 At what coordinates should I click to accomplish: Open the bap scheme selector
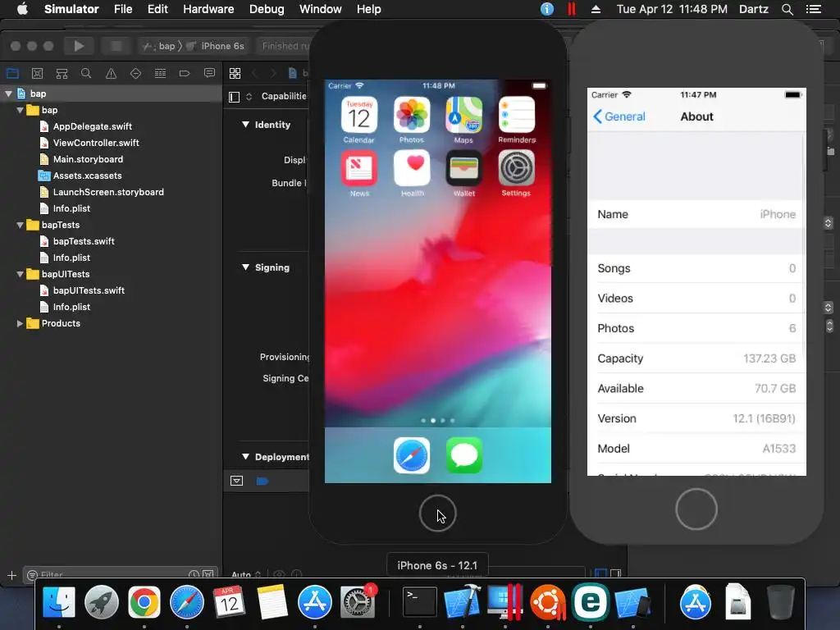159,46
